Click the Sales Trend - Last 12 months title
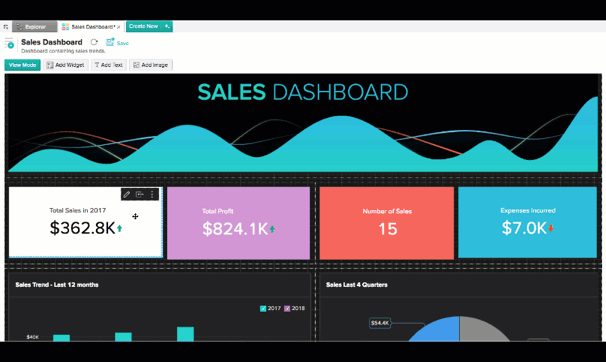The image size is (606, 362). pyautogui.click(x=57, y=285)
